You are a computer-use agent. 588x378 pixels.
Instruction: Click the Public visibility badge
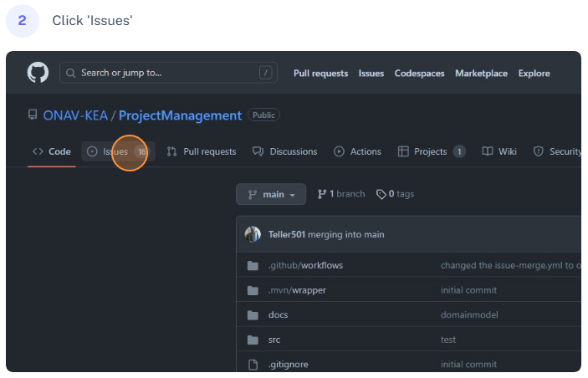coord(263,115)
